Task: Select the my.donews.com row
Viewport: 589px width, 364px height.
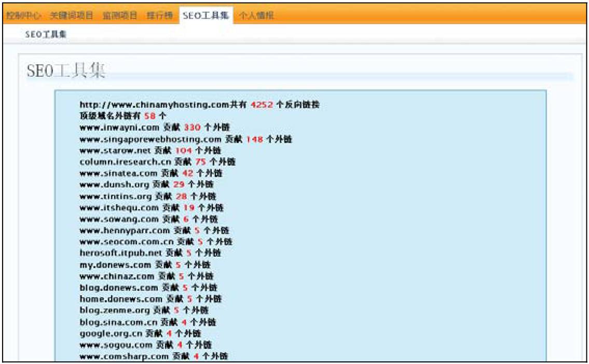Action: (x=145, y=264)
